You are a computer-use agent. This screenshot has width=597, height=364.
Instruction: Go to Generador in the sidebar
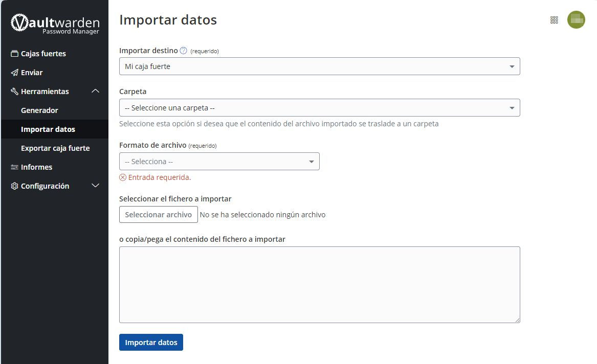coord(39,110)
